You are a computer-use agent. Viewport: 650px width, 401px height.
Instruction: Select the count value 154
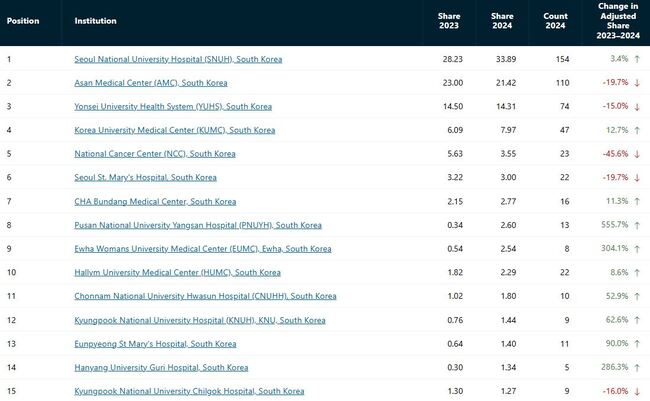point(563,59)
